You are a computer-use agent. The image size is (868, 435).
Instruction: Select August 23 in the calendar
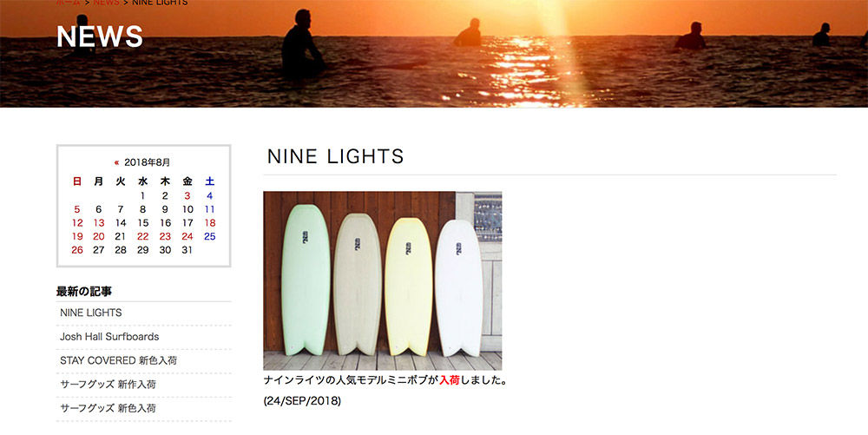[x=165, y=236]
